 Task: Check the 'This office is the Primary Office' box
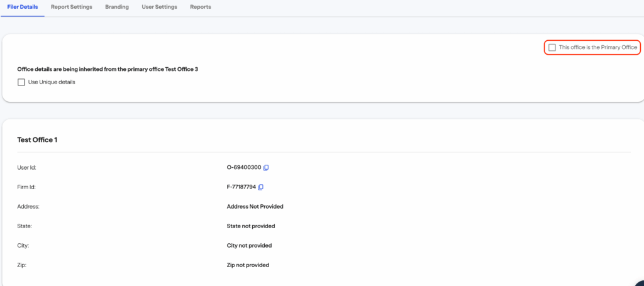tap(552, 48)
